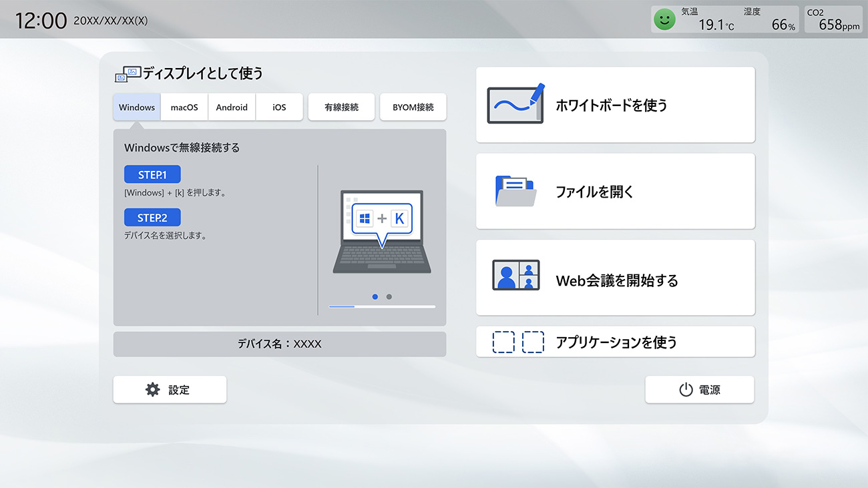Click the whiteboard pen icon

515,104
